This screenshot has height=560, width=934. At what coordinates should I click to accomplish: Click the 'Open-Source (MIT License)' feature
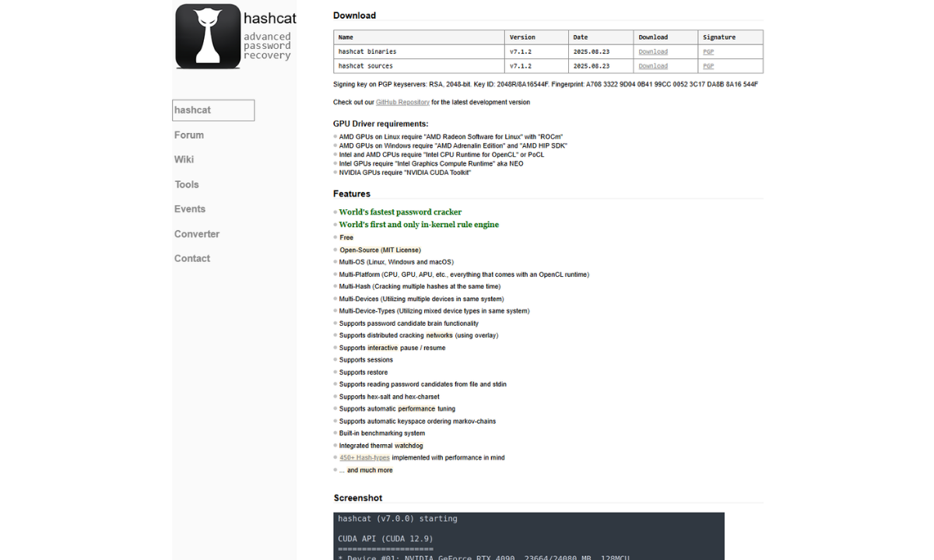click(x=380, y=250)
